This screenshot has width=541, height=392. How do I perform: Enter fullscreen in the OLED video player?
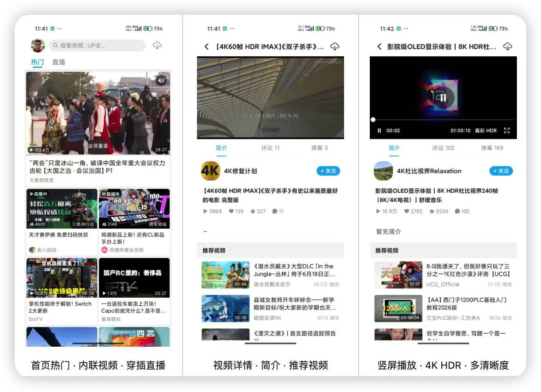pos(507,131)
